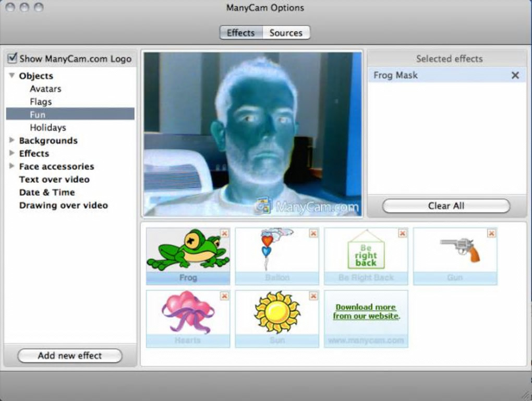Click the Backgrounds category label
532x401 pixels.
click(48, 140)
